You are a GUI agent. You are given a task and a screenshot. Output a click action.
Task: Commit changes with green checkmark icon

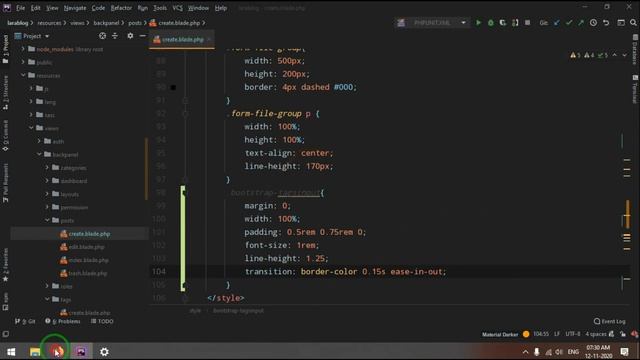[x=569, y=23]
